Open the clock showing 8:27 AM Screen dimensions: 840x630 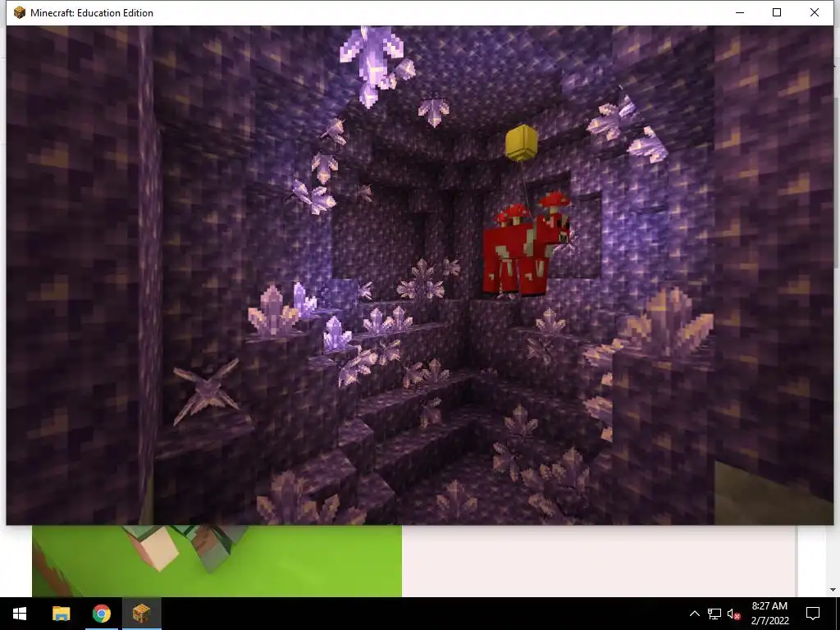point(769,614)
